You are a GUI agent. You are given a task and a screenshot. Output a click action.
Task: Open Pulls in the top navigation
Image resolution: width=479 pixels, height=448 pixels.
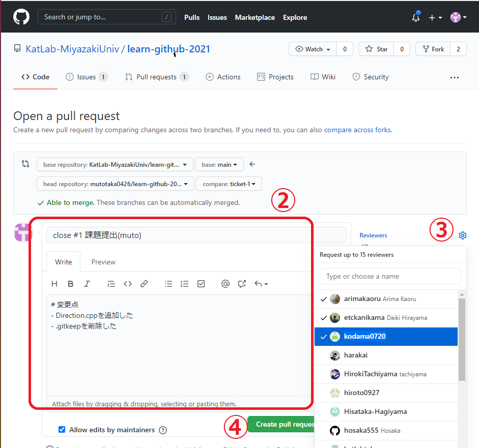click(192, 17)
